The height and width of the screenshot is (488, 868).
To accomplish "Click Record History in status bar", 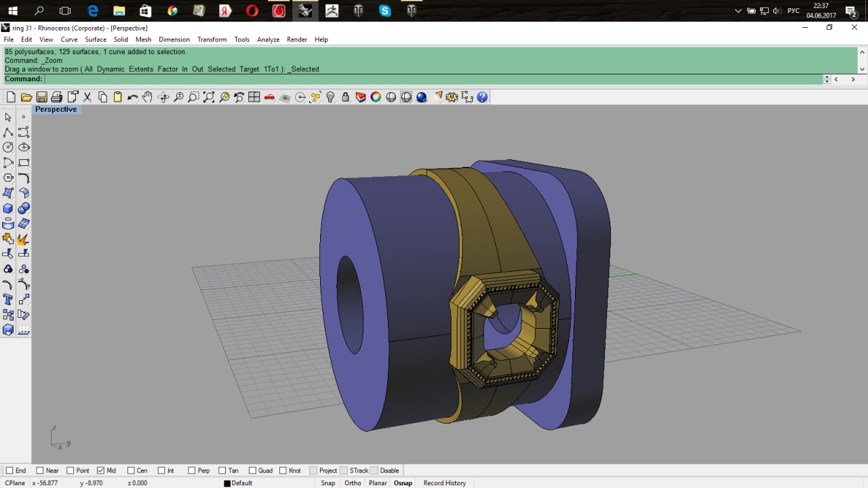I will point(444,483).
